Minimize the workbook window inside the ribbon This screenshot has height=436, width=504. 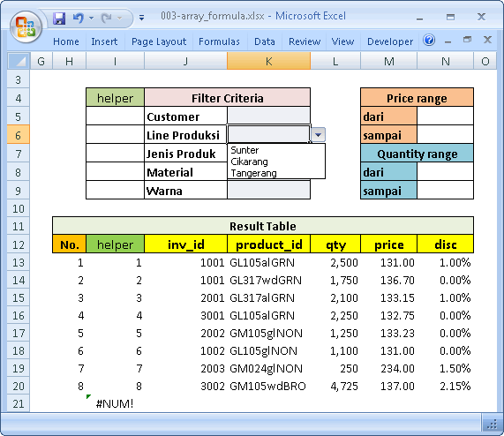coord(448,41)
